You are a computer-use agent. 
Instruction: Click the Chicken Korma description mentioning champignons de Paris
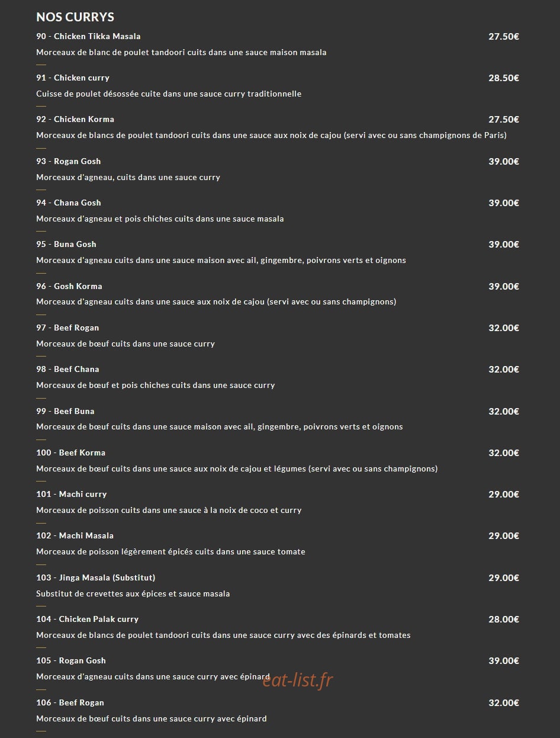click(x=271, y=135)
